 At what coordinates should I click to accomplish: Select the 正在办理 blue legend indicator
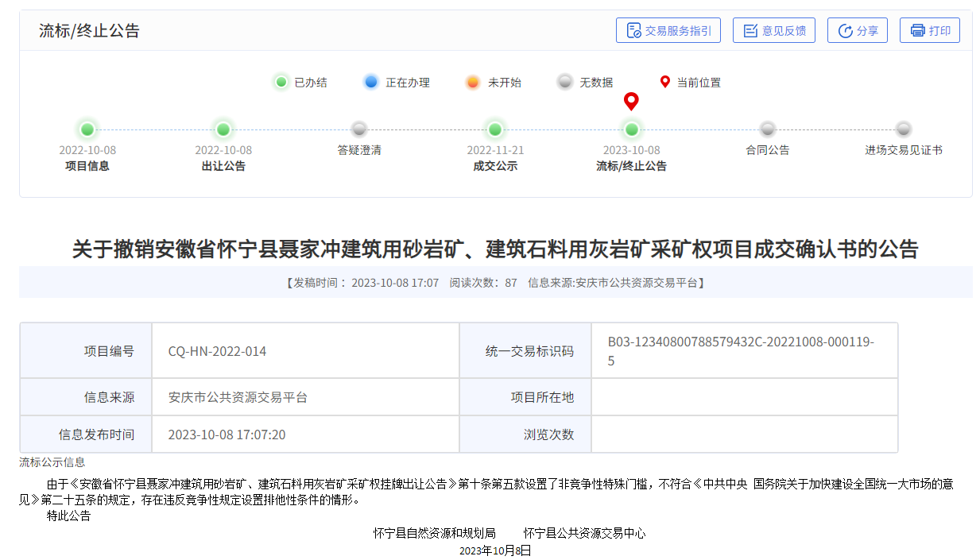370,82
